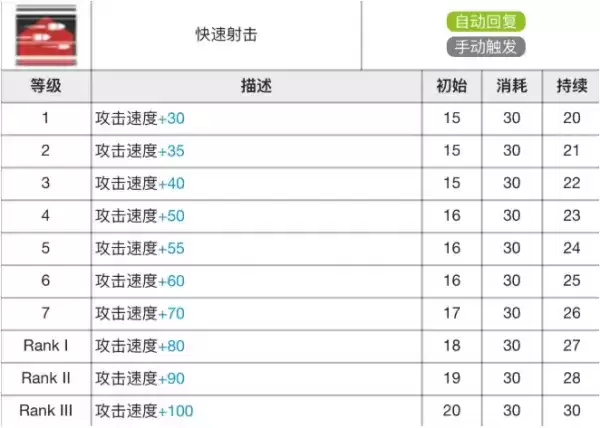This screenshot has width=600, height=428.
Task: Select the Rank I row label
Action: pos(45,346)
